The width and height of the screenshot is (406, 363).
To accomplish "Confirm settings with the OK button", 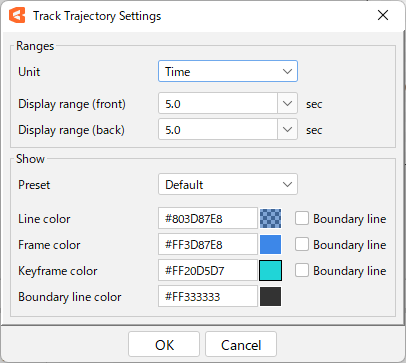I will [164, 344].
